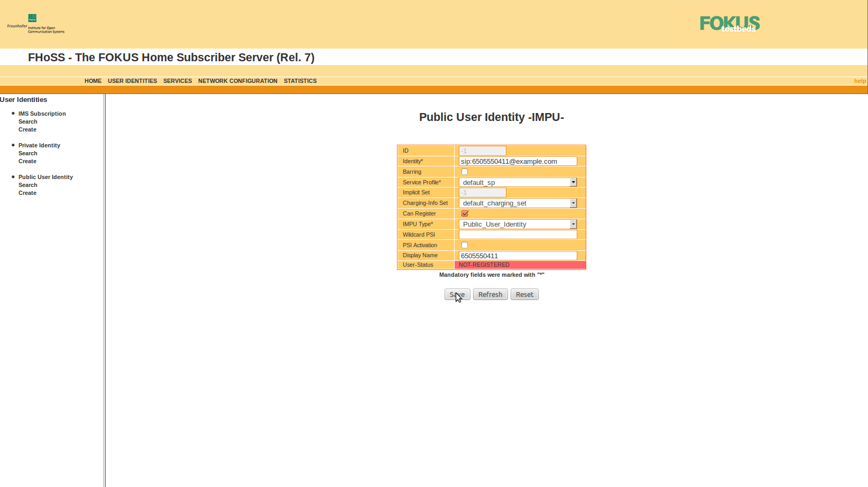Select NETWORK CONFIGURATION in the navigation bar
The image size is (868, 487).
(237, 81)
